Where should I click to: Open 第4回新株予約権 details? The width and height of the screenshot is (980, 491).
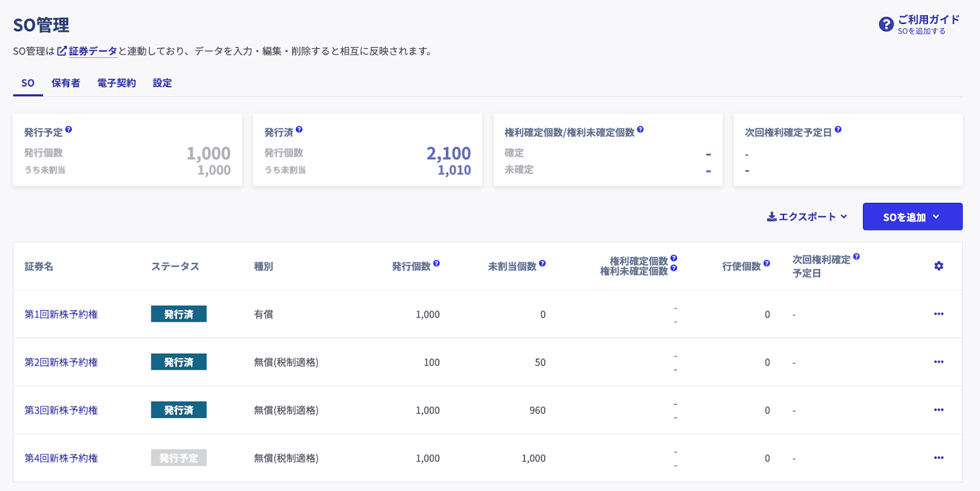(x=61, y=458)
